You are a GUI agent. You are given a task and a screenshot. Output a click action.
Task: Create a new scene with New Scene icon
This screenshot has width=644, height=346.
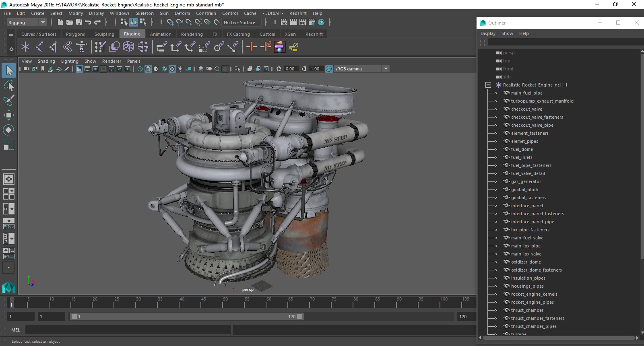click(x=60, y=23)
